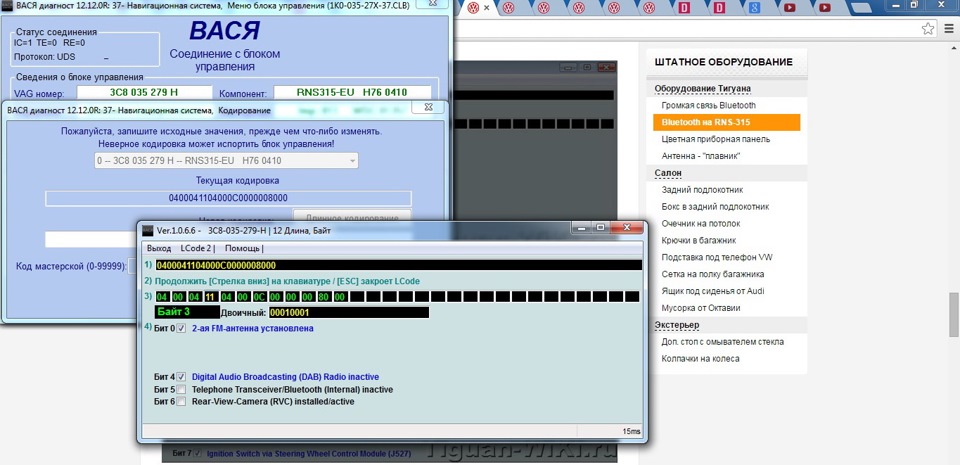Open the Chrome hamburger menu
The image size is (960, 465).
[x=948, y=28]
